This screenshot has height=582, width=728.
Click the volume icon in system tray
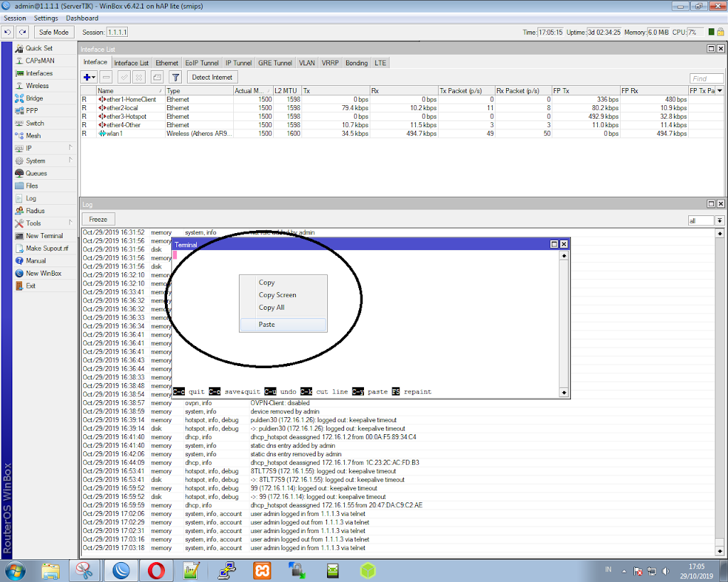pos(665,571)
